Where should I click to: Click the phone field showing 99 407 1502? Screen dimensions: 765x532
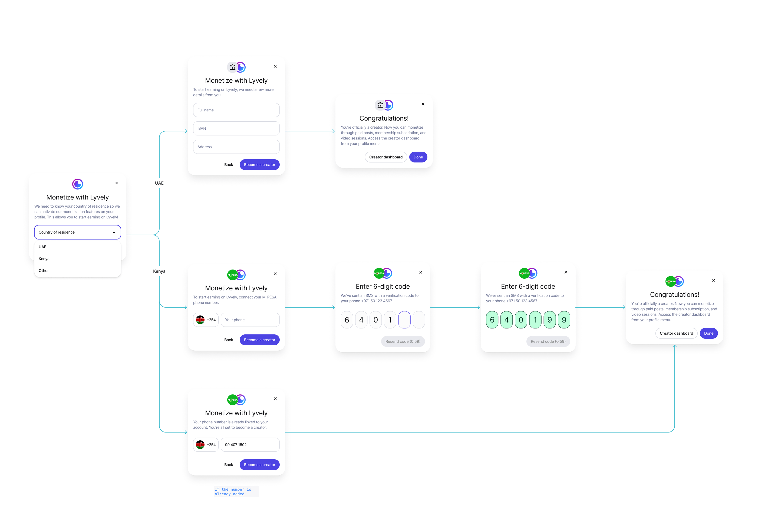click(250, 445)
